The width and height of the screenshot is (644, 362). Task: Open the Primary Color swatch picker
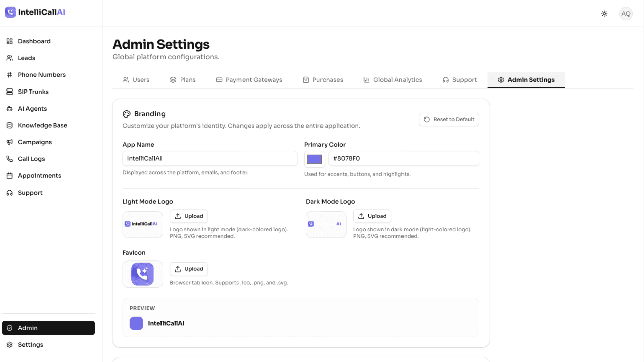pyautogui.click(x=314, y=159)
